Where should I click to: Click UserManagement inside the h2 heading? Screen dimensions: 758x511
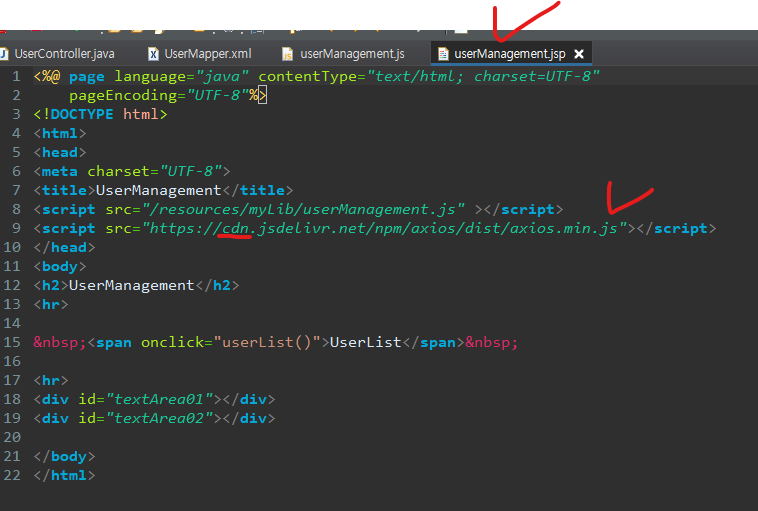point(131,285)
